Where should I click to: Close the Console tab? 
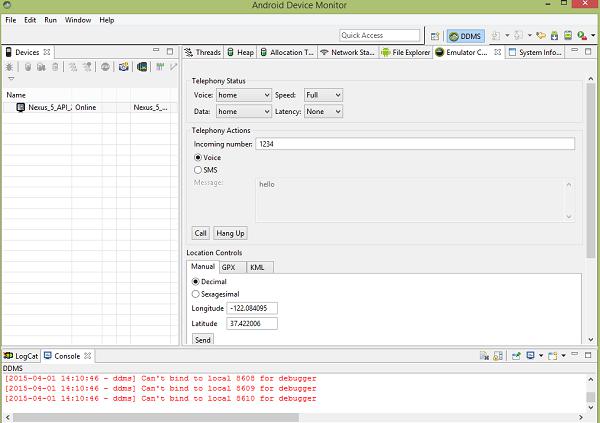pyautogui.click(x=87, y=356)
